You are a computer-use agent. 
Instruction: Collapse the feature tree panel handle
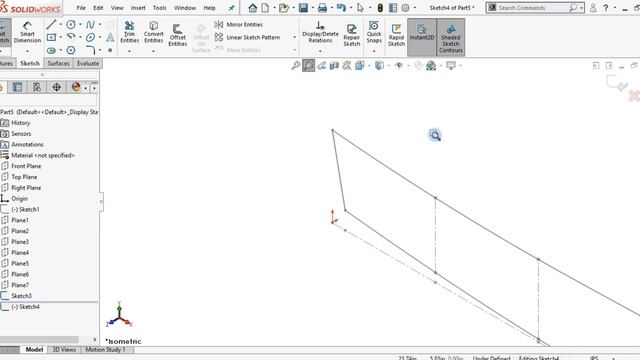(x=101, y=202)
